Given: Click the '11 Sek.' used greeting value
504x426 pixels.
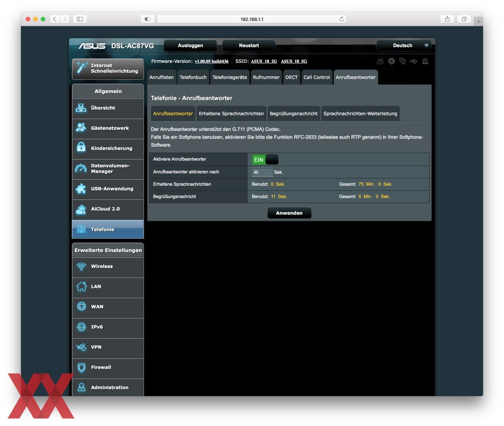Looking at the screenshot, I should tap(279, 196).
